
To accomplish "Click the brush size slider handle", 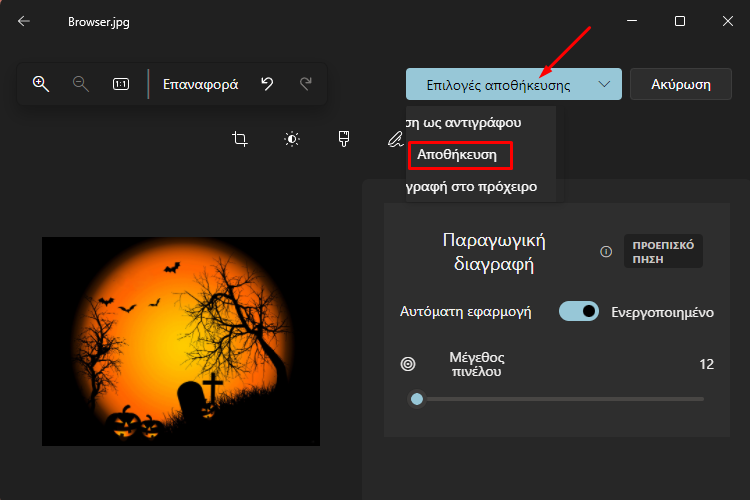I will [x=417, y=399].
